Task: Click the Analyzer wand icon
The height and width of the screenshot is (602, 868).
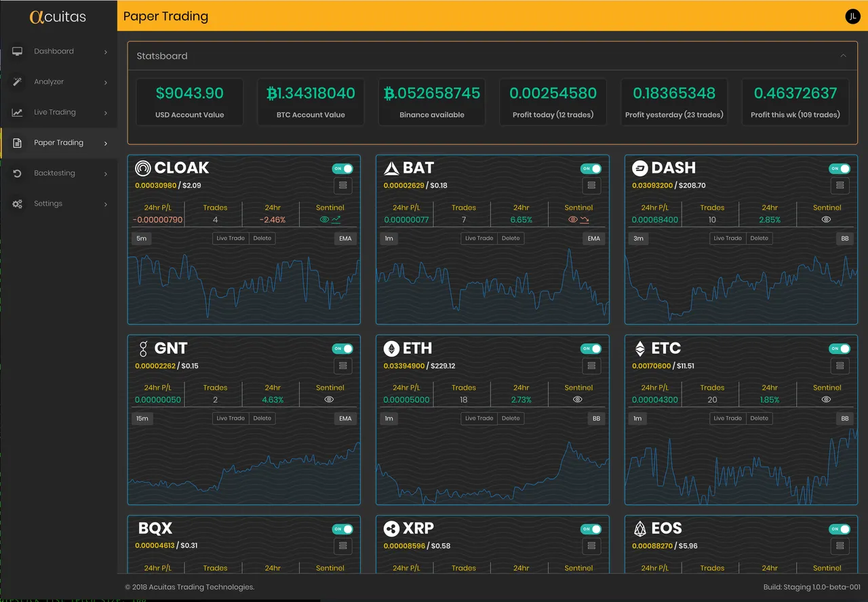Action: 18,82
